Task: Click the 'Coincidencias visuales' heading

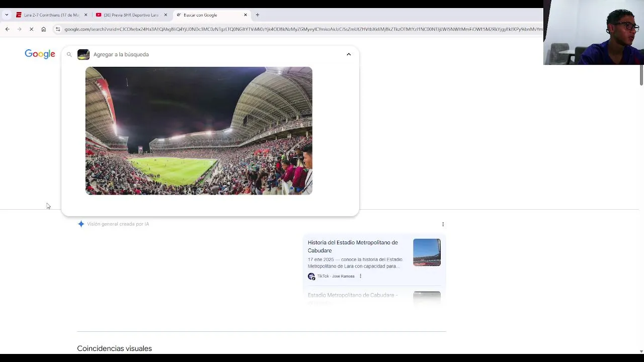Action: click(114, 348)
